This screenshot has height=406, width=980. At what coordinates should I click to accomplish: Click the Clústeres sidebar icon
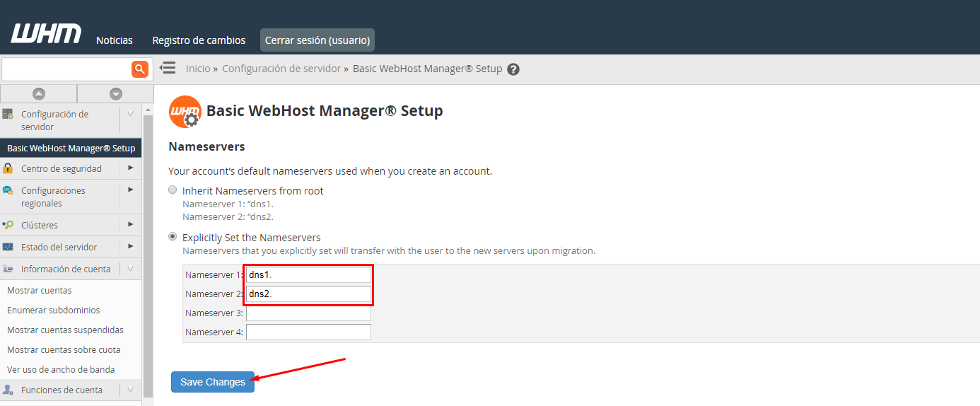[8, 225]
